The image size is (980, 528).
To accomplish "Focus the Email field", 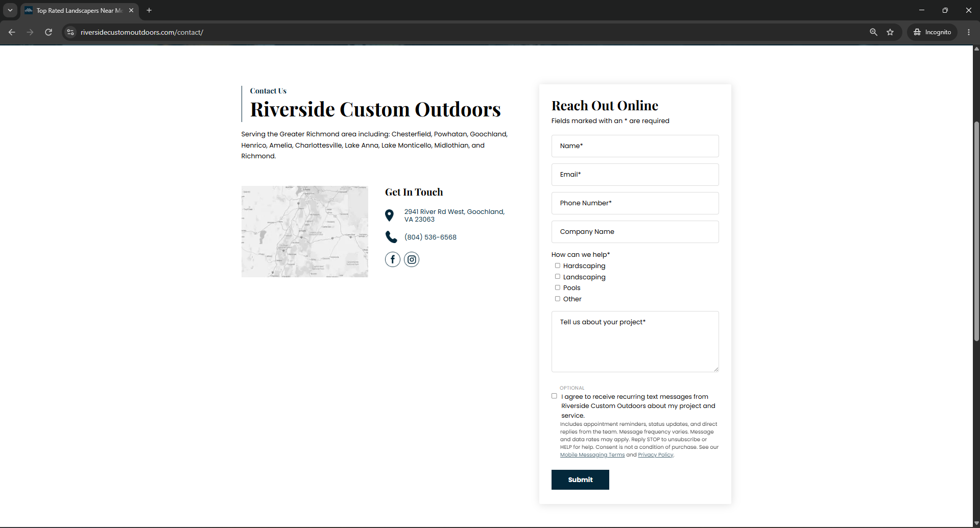I will [635, 175].
